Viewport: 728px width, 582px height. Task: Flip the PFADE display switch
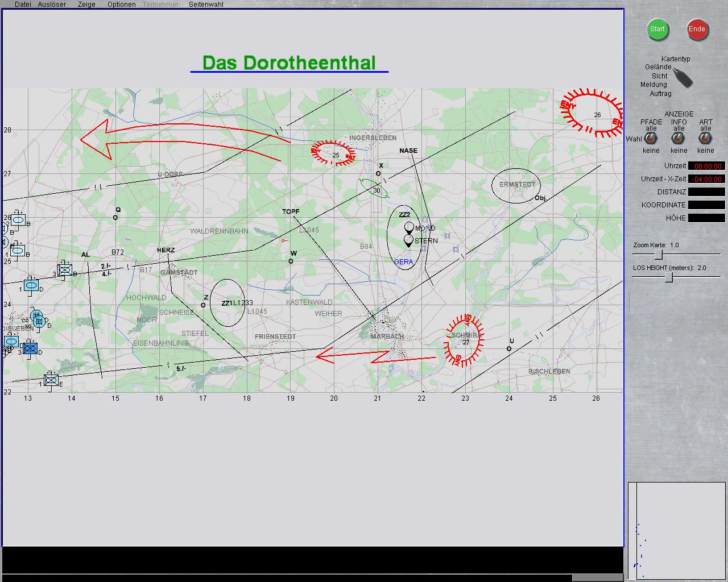point(651,138)
